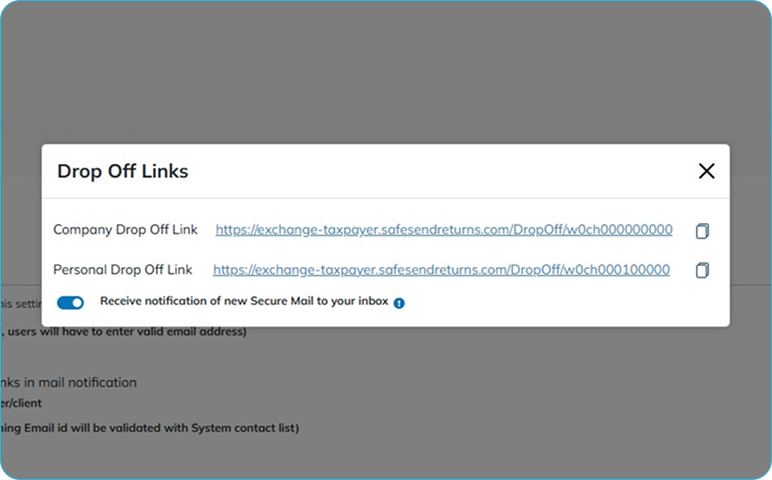The image size is (772, 480).
Task: Click the divider line under the dialog header
Action: [x=385, y=198]
